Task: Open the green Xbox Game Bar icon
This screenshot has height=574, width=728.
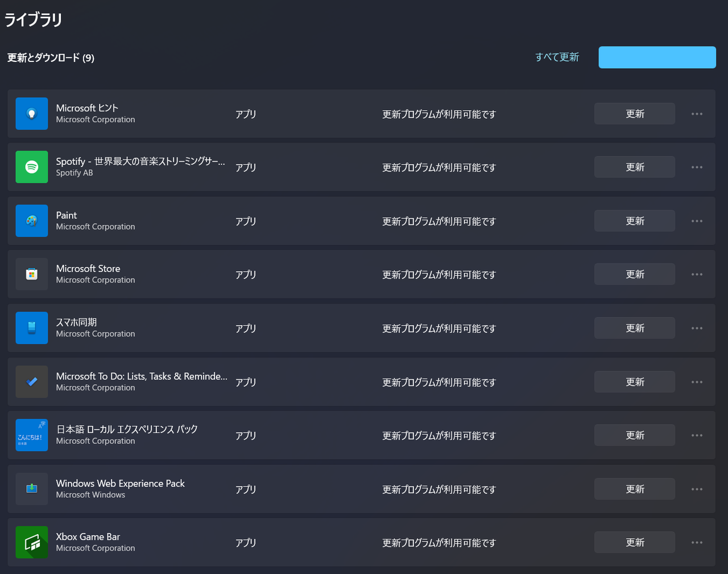Action: [32, 543]
